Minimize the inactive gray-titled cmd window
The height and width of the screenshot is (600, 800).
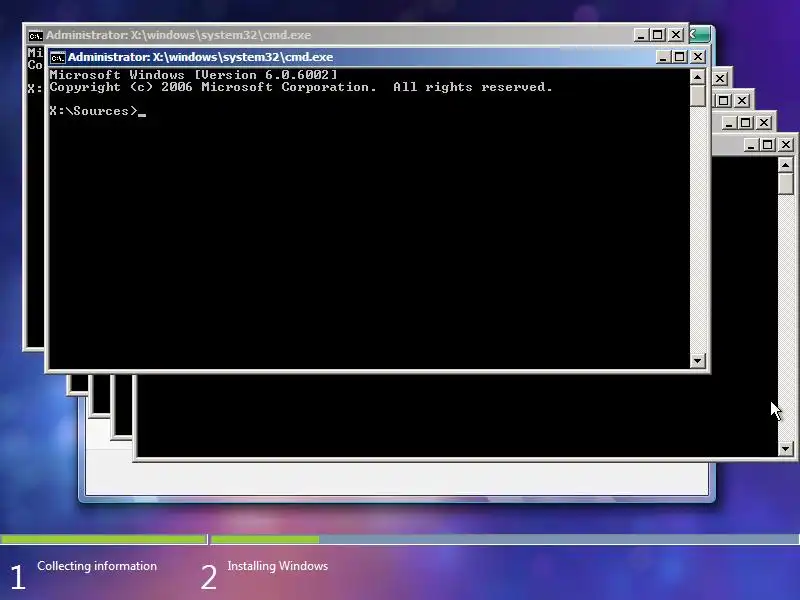point(640,35)
